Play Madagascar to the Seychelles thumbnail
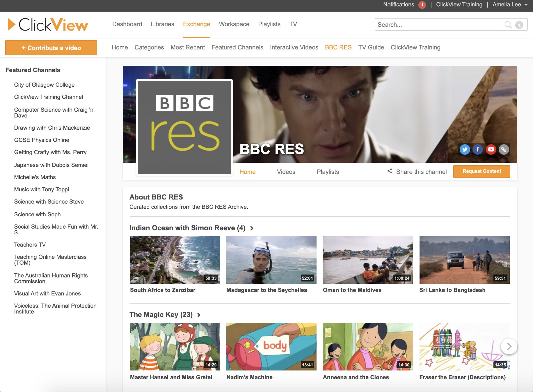Viewport: 533px width, 392px height. tap(271, 260)
